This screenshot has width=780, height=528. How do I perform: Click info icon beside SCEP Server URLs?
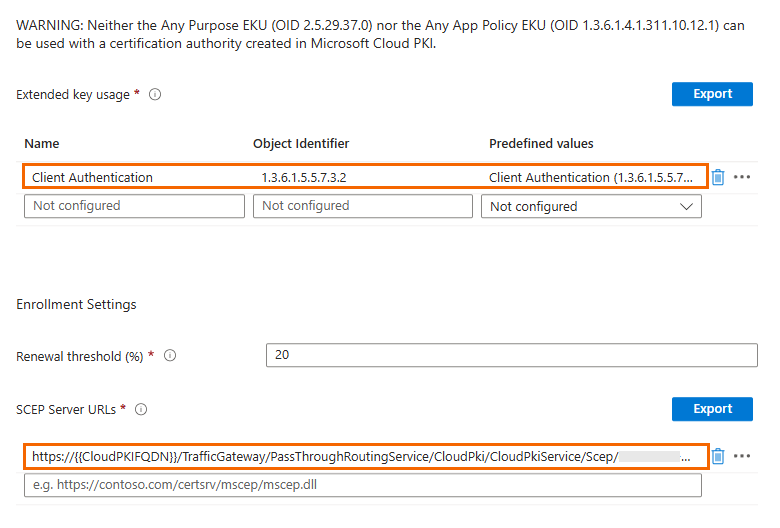pyautogui.click(x=141, y=410)
